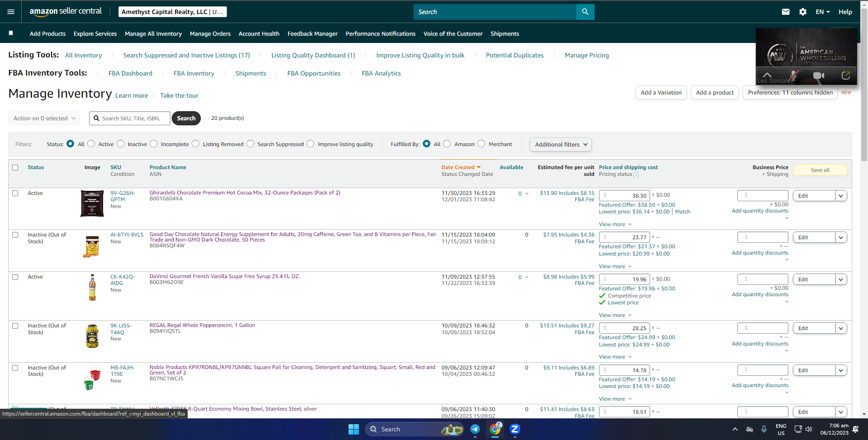The height and width of the screenshot is (440, 868).
Task: Open Edit dropdown arrow for Ghirardelli row
Action: click(x=841, y=196)
